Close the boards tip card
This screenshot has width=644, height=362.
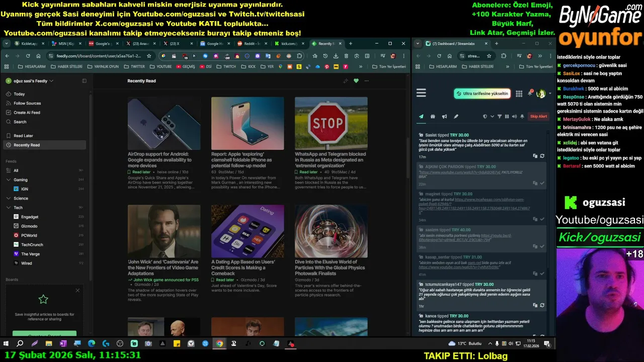point(77,290)
